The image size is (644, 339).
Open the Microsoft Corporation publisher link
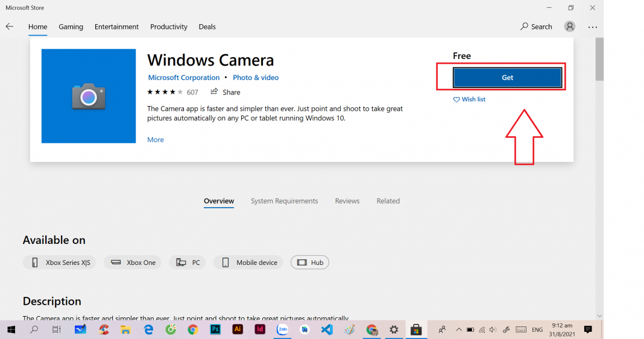click(184, 78)
